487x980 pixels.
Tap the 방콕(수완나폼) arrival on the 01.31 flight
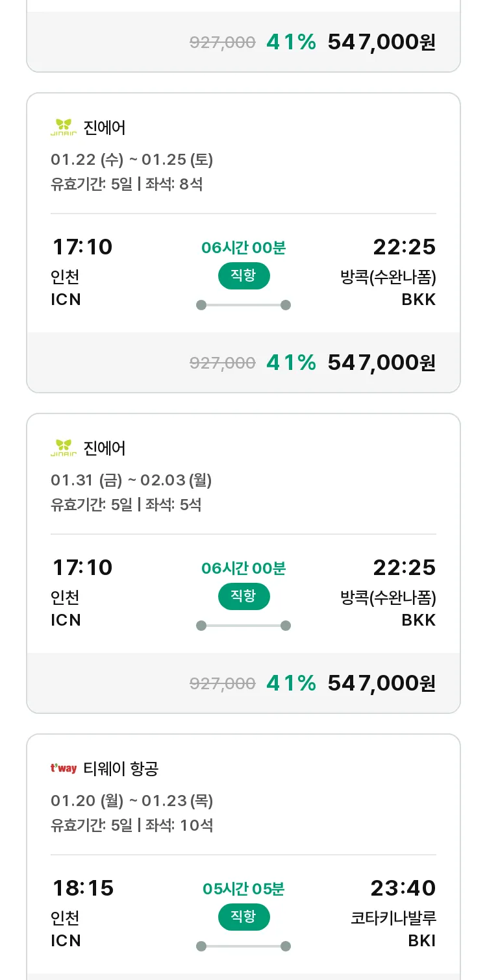tap(388, 597)
